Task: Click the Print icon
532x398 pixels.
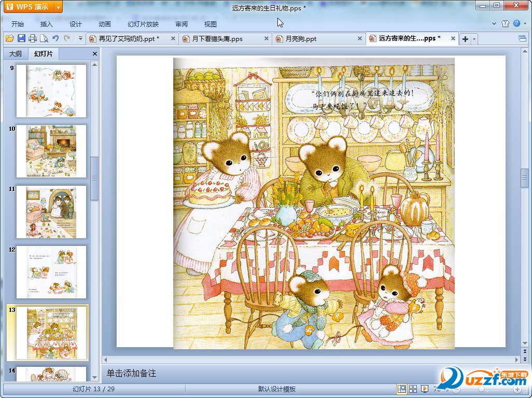Action: coord(33,38)
